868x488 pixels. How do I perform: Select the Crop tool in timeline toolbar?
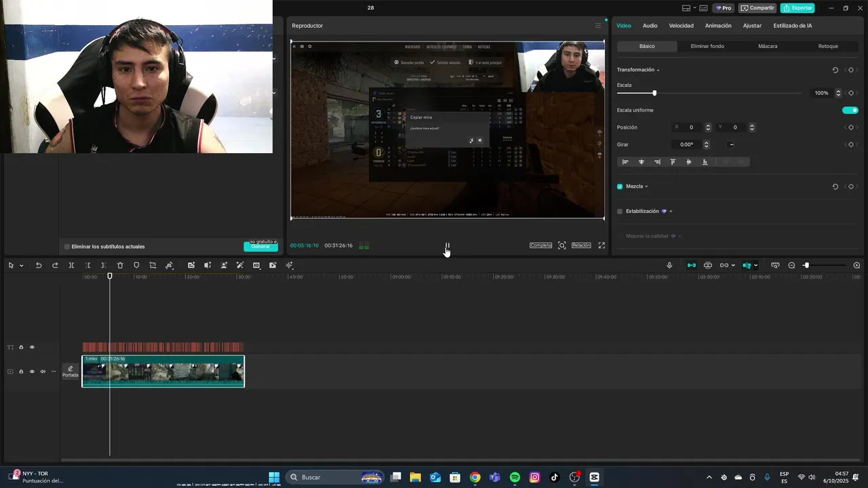coord(153,266)
